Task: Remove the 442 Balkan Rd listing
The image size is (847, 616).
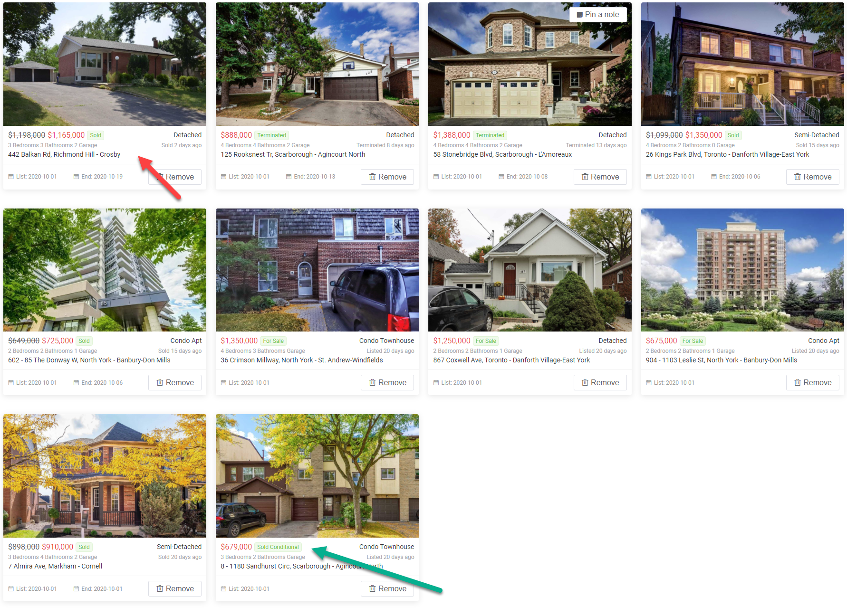Action: point(175,177)
